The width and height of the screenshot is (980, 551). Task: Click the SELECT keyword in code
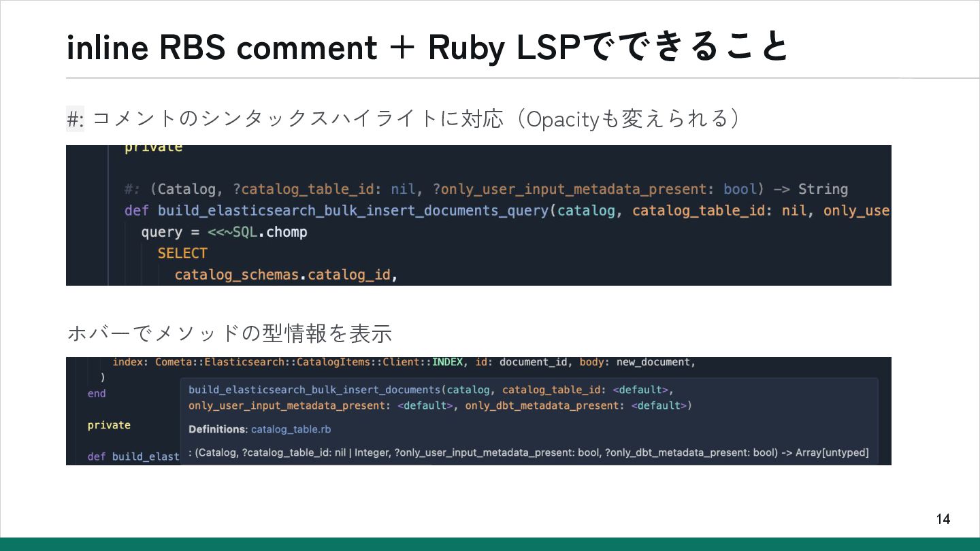[x=182, y=253]
